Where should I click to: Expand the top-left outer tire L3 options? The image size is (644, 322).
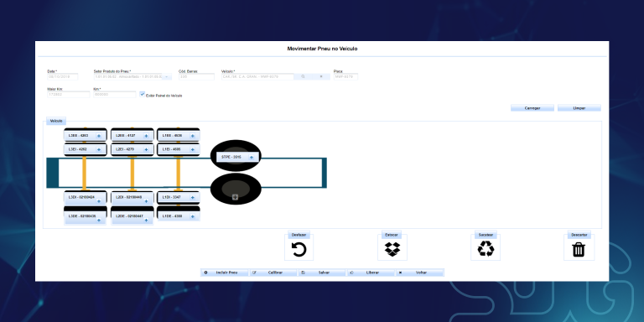pos(99,136)
